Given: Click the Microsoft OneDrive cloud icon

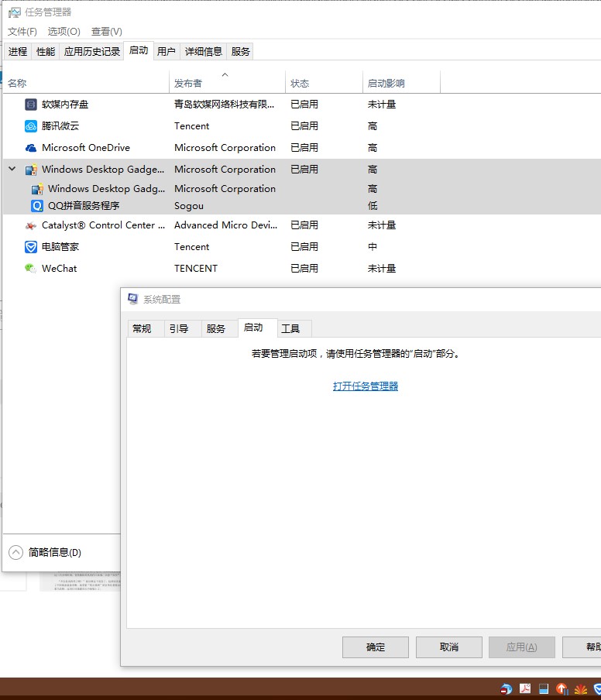Looking at the screenshot, I should click(x=30, y=148).
